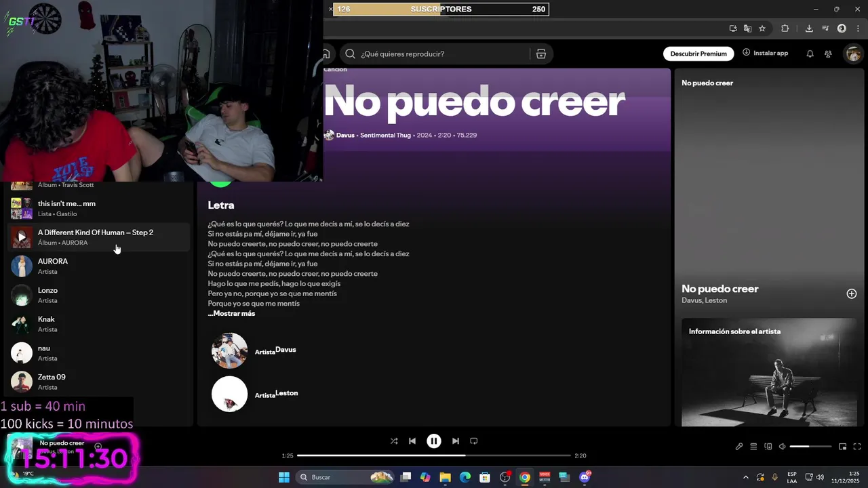
Task: Open the Chrome three-dot menu
Action: click(858, 28)
